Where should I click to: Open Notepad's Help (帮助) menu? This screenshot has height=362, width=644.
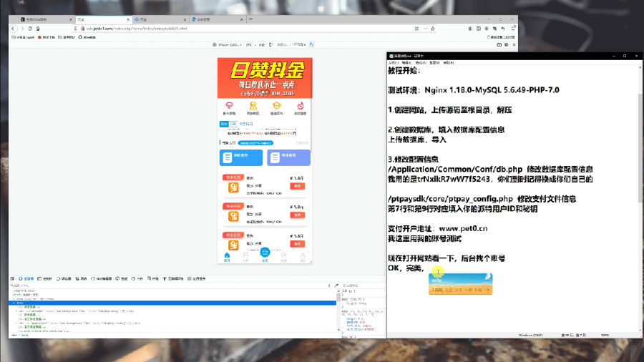[x=448, y=63]
